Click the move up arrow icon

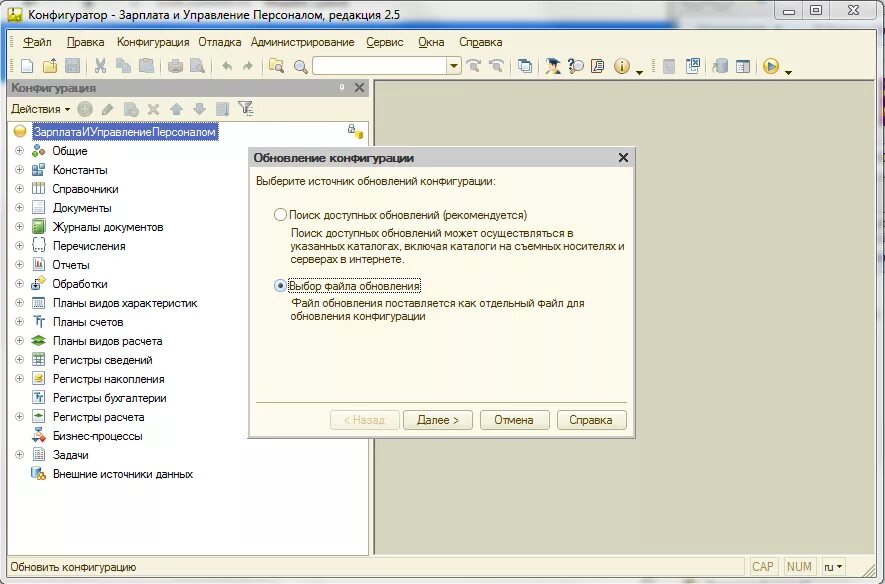pos(176,109)
